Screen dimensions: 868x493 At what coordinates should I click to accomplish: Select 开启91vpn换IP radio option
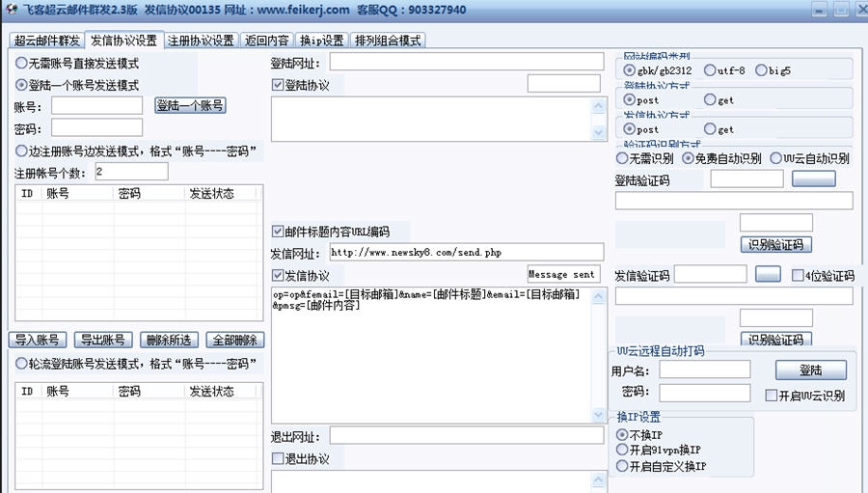659,450
